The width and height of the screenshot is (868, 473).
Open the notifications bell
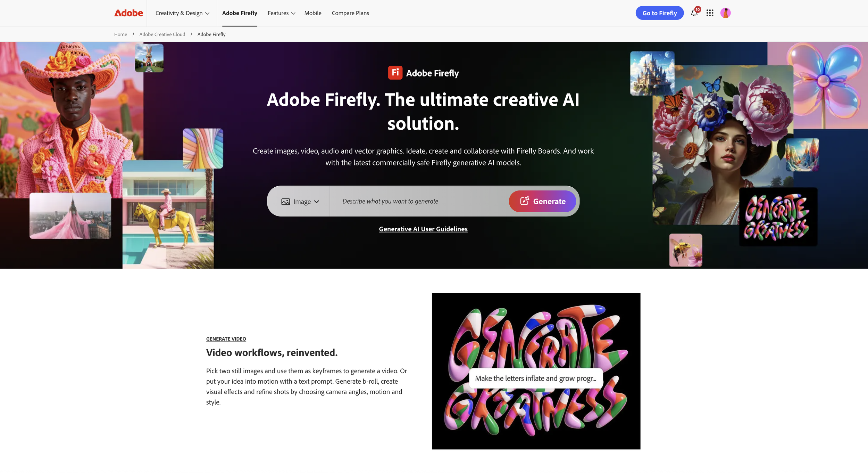pos(694,13)
